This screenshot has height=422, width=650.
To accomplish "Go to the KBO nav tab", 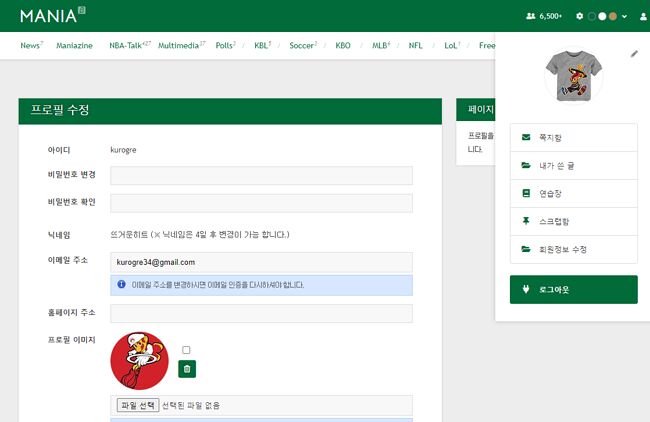I will point(343,45).
